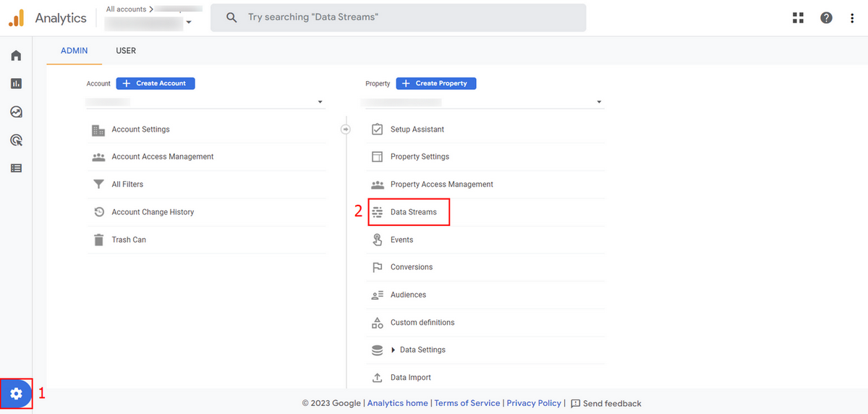Click the Trash Can bin icon

98,240
